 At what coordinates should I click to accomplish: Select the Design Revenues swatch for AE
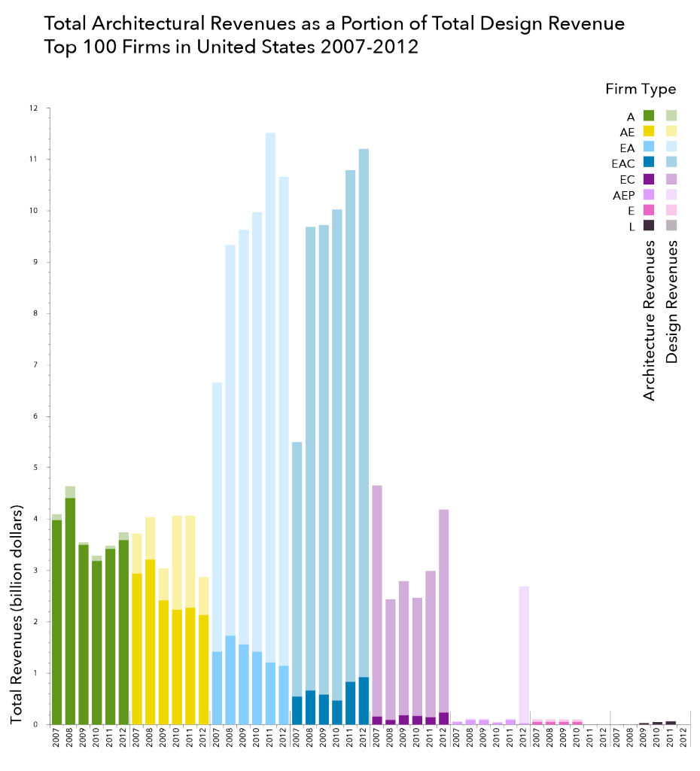pyautogui.click(x=671, y=132)
